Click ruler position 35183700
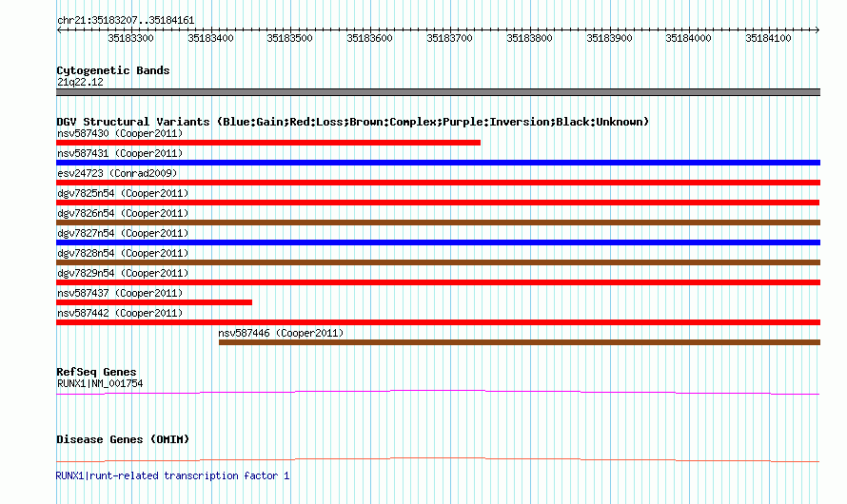 pyautogui.click(x=450, y=38)
